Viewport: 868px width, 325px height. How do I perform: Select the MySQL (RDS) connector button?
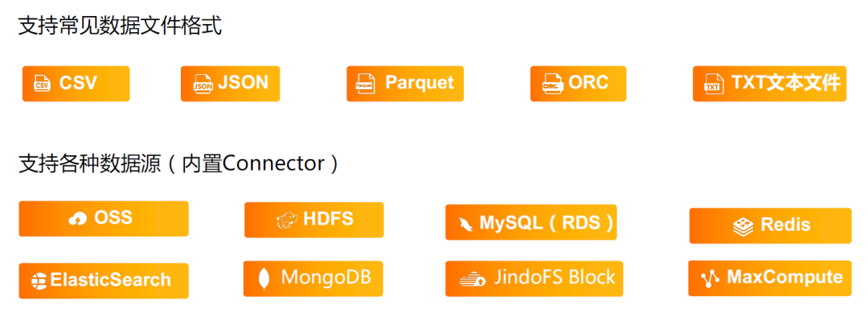pos(531,223)
